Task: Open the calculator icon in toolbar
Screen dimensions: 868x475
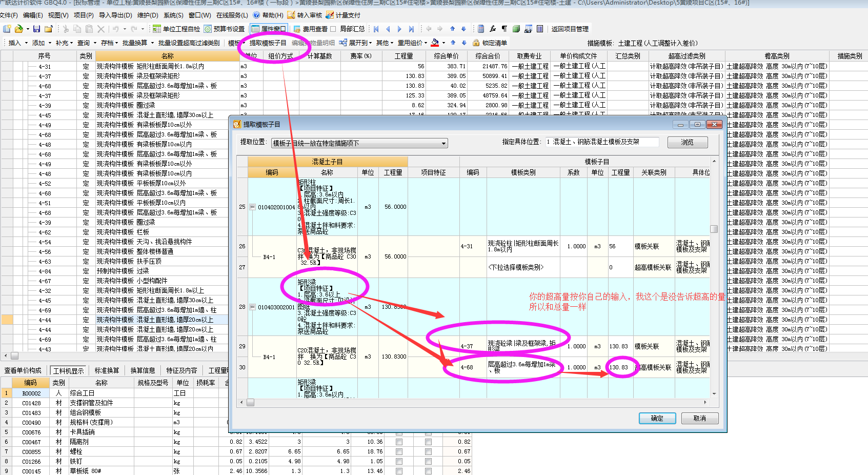Action: coord(480,29)
